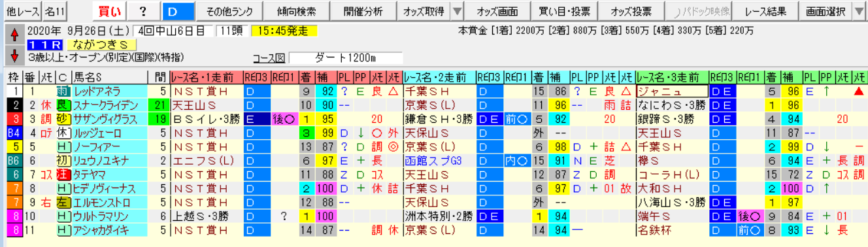The image size is (868, 247).
Task: Click the オッズ投票 button
Action: (x=631, y=11)
